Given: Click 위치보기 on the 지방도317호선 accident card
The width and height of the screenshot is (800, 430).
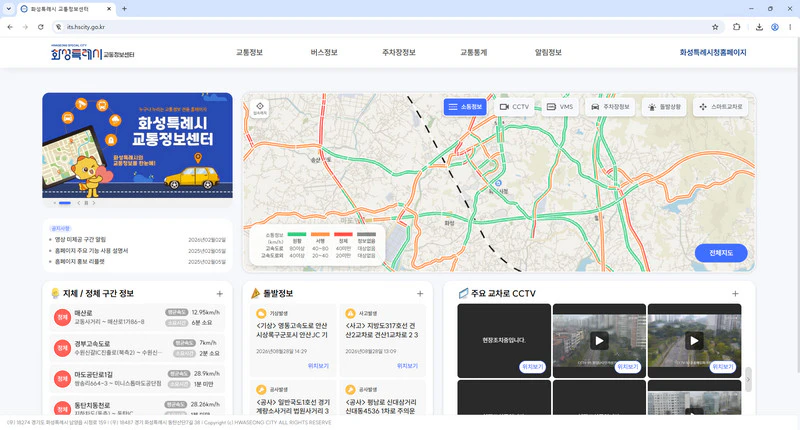Looking at the screenshot, I should click(407, 366).
